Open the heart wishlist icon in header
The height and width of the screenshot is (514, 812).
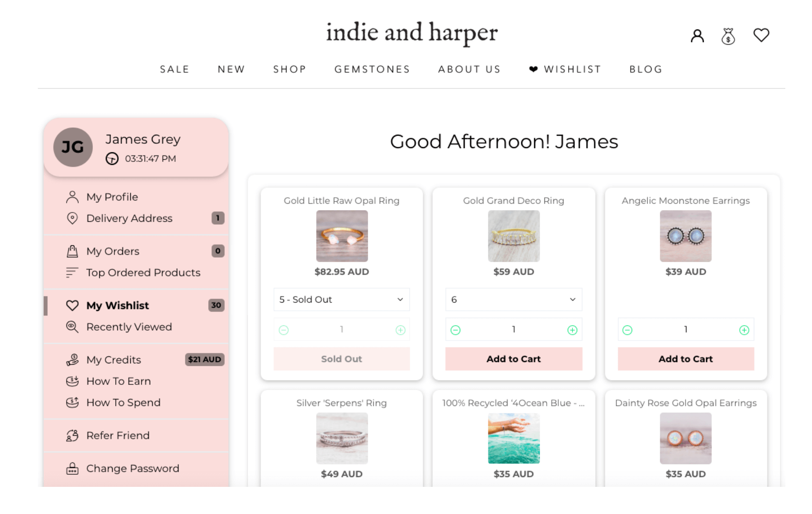(761, 35)
